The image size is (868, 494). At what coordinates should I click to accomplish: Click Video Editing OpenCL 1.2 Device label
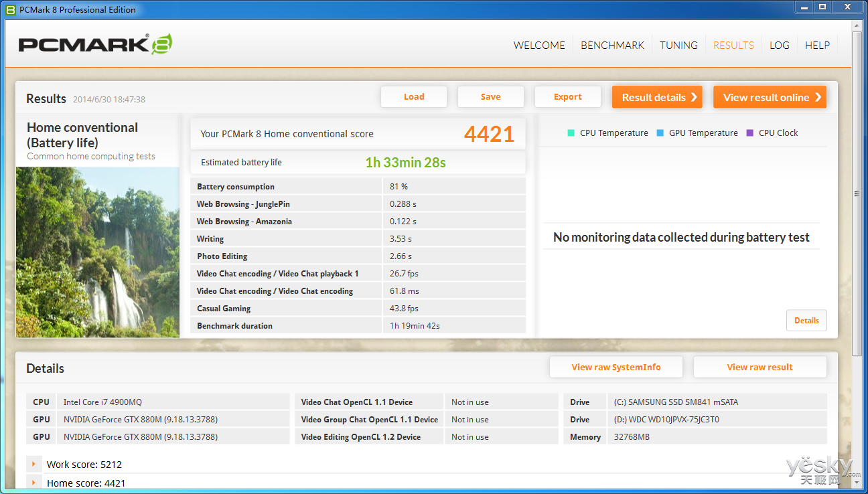(361, 437)
